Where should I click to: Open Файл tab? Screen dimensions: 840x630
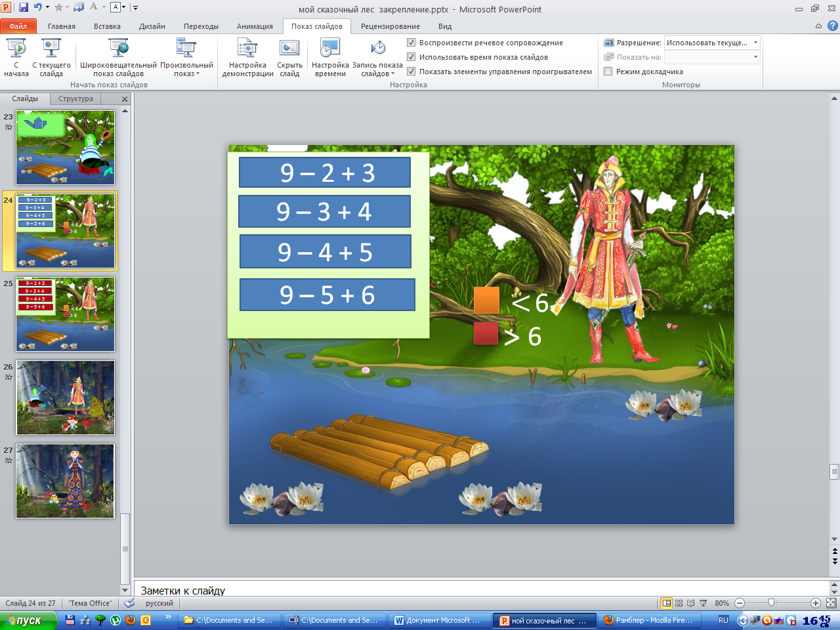18,26
